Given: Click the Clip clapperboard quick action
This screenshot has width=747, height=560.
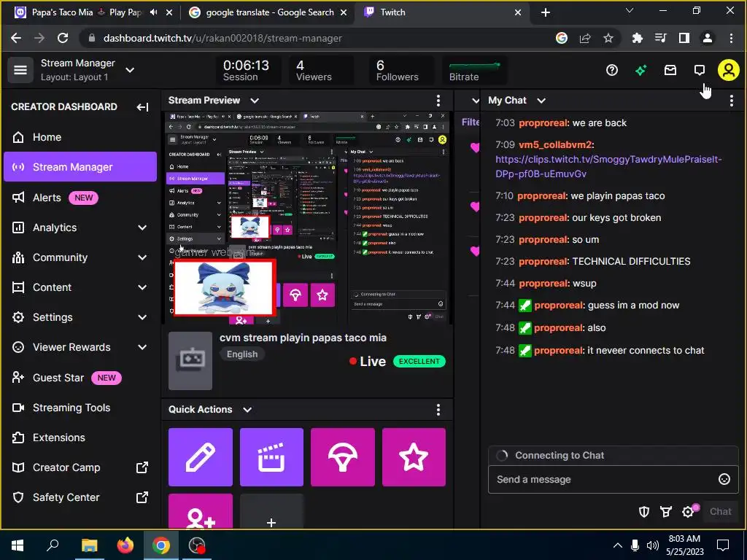Looking at the screenshot, I should pos(271,456).
